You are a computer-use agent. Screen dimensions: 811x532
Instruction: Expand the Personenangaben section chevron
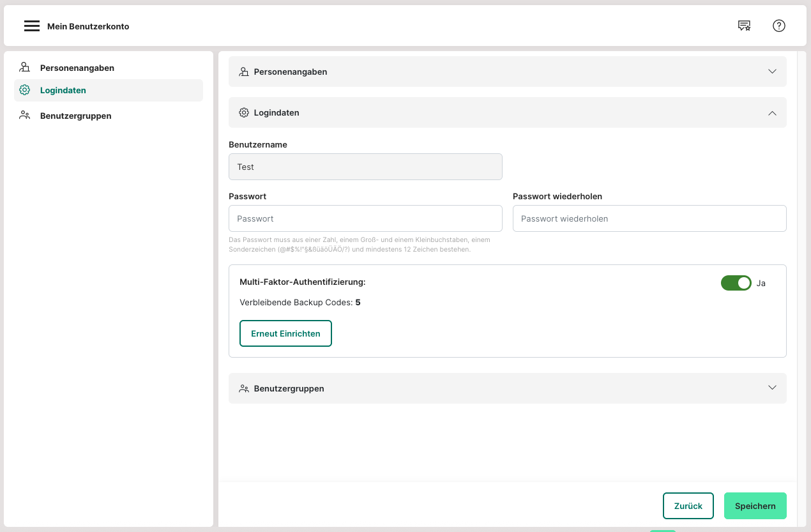(x=772, y=72)
